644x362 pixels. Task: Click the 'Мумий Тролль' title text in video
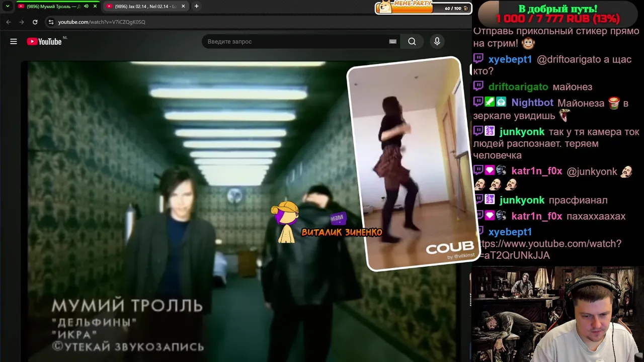click(127, 306)
